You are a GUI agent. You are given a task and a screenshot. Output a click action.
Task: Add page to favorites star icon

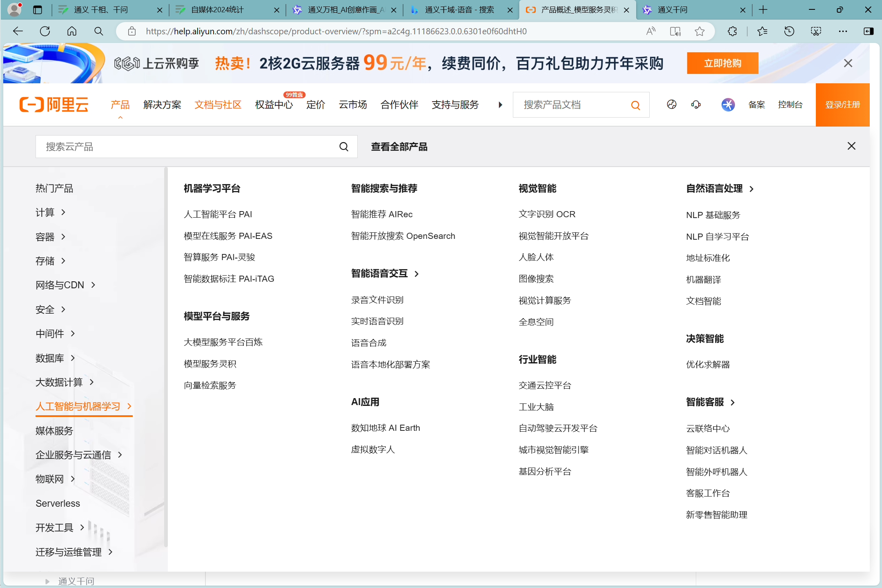(x=699, y=31)
